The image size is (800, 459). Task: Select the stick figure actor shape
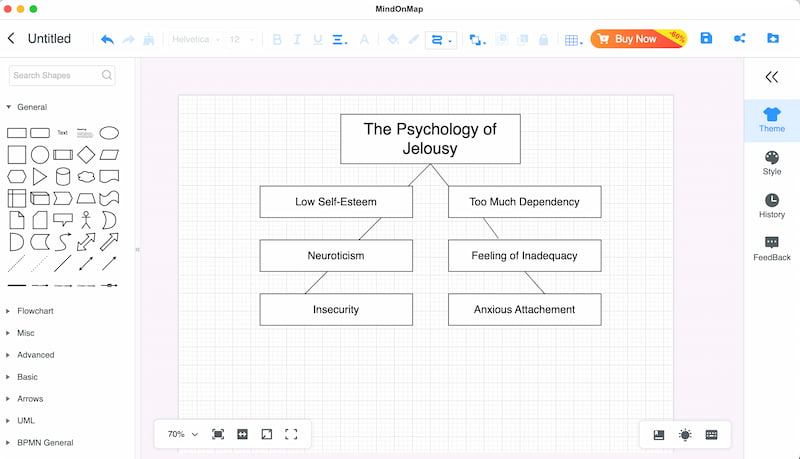point(86,220)
